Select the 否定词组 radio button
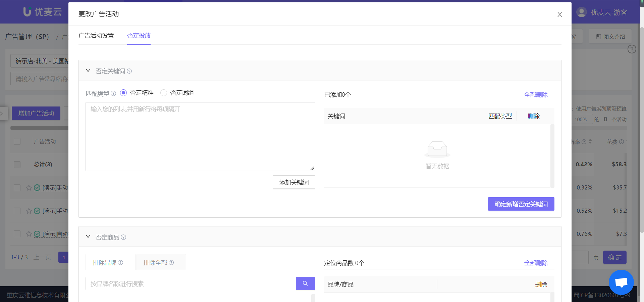Image resolution: width=644 pixels, height=302 pixels. 164,93
